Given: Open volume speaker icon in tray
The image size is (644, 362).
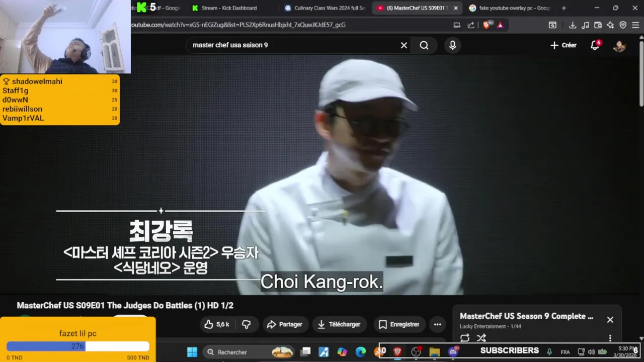Looking at the screenshot, I should [x=591, y=352].
